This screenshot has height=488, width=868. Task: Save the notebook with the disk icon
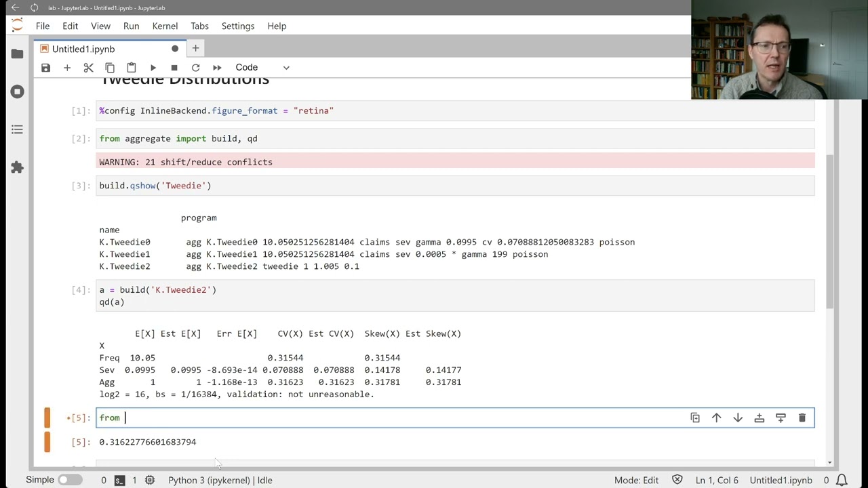45,68
